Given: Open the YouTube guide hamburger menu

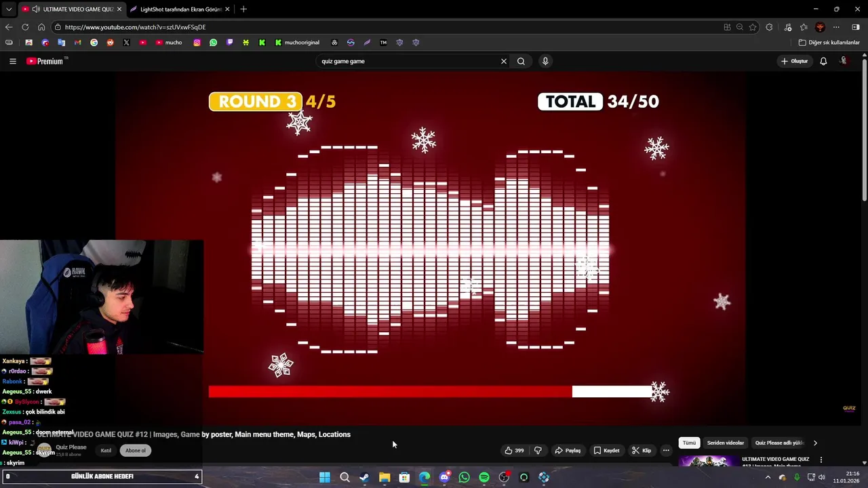Looking at the screenshot, I should pyautogui.click(x=12, y=61).
